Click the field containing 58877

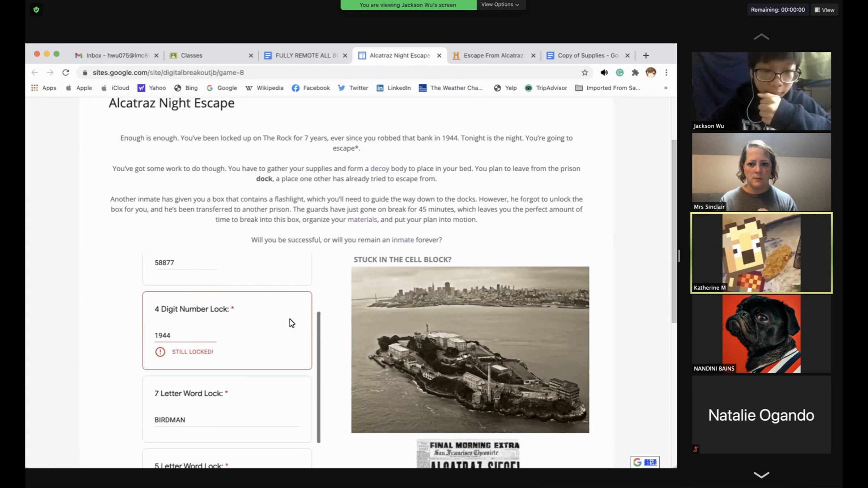[x=186, y=263]
